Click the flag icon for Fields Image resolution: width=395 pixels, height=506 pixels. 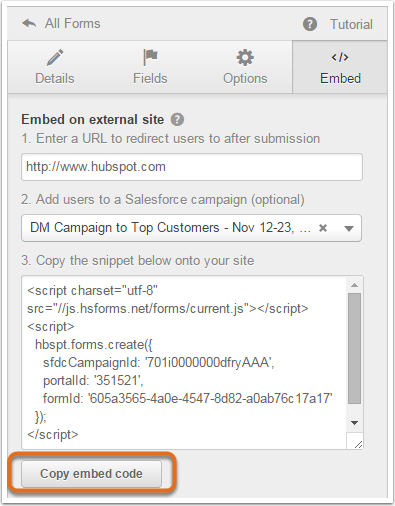point(150,57)
